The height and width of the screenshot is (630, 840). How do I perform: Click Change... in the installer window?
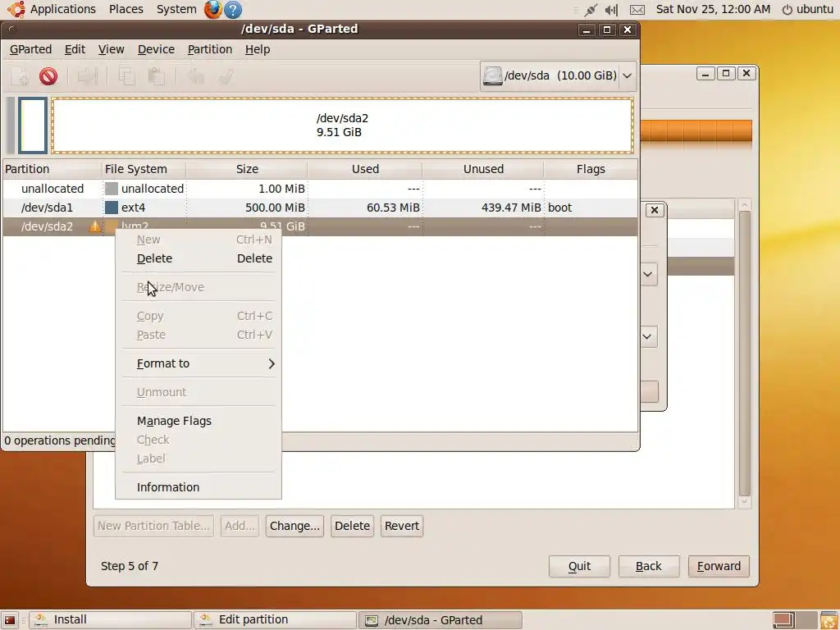[x=294, y=526]
